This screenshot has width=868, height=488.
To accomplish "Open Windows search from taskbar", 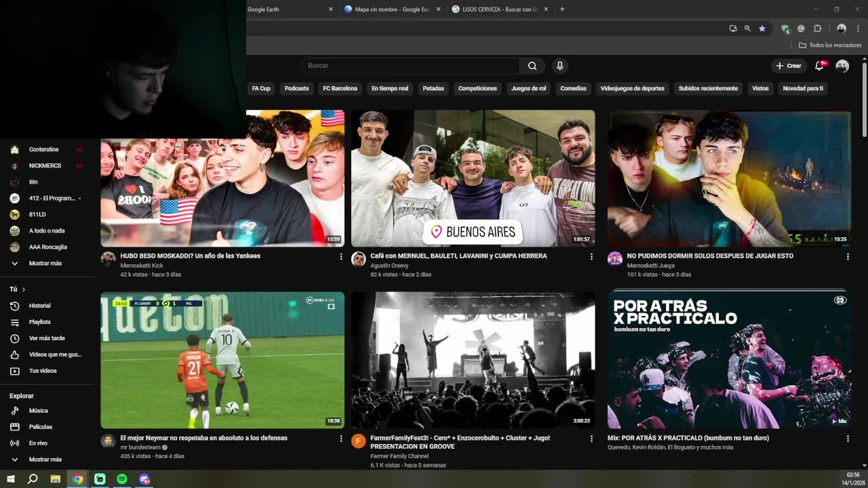I will point(33,479).
